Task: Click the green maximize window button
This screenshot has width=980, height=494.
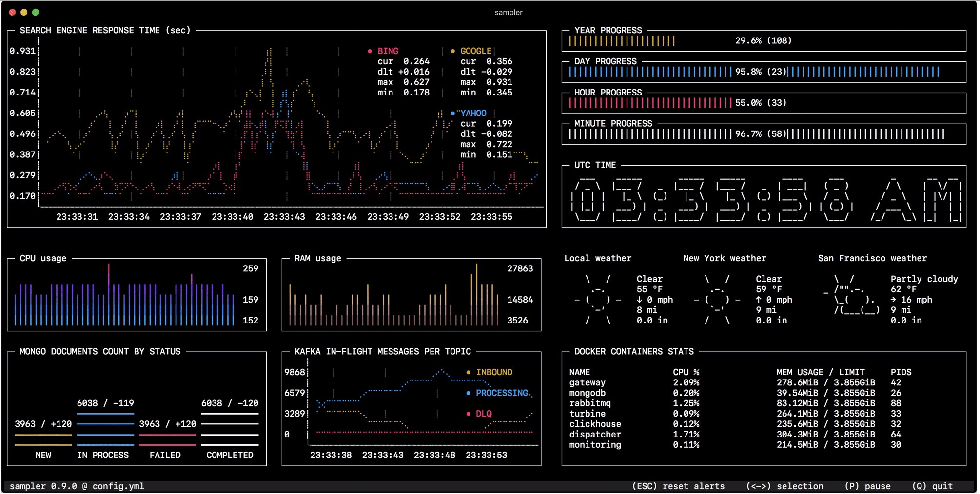Action: click(35, 12)
